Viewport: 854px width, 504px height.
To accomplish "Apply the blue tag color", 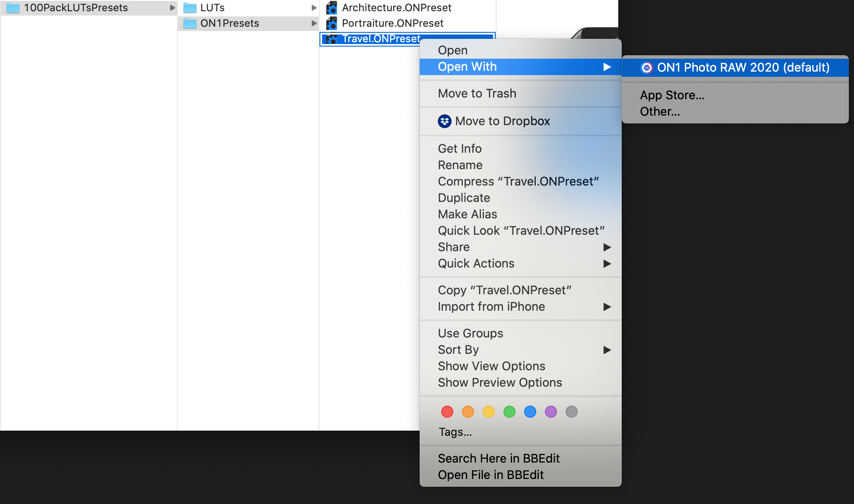I will click(530, 412).
